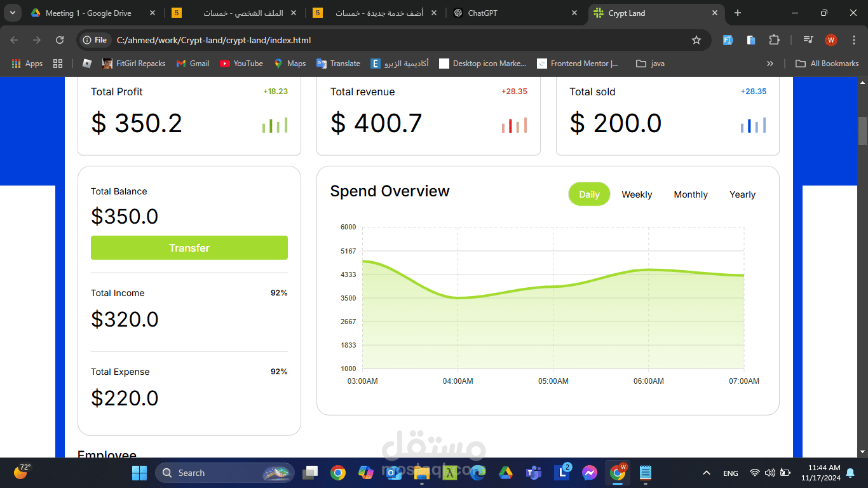
Task: Select the Daily spend overview filter
Action: click(589, 194)
